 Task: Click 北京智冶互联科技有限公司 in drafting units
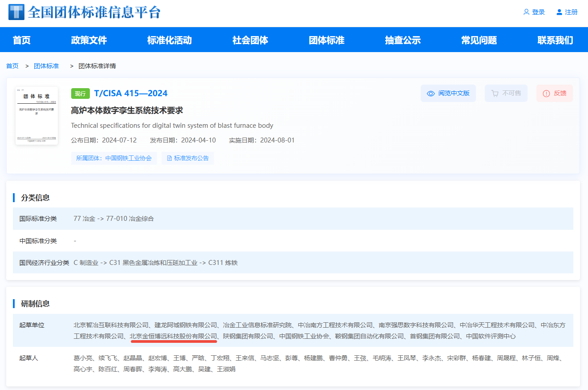[111, 325]
